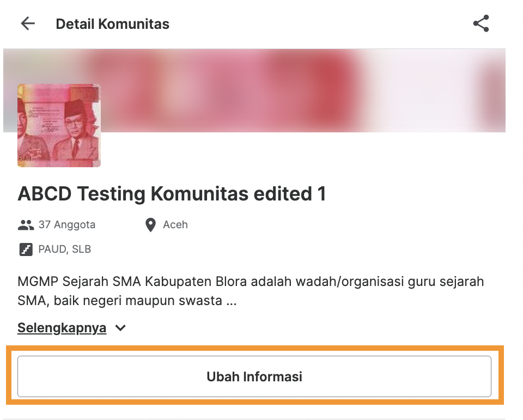This screenshot has height=420, width=523.
Task: Expand description with the chevron arrow
Action: point(121,328)
